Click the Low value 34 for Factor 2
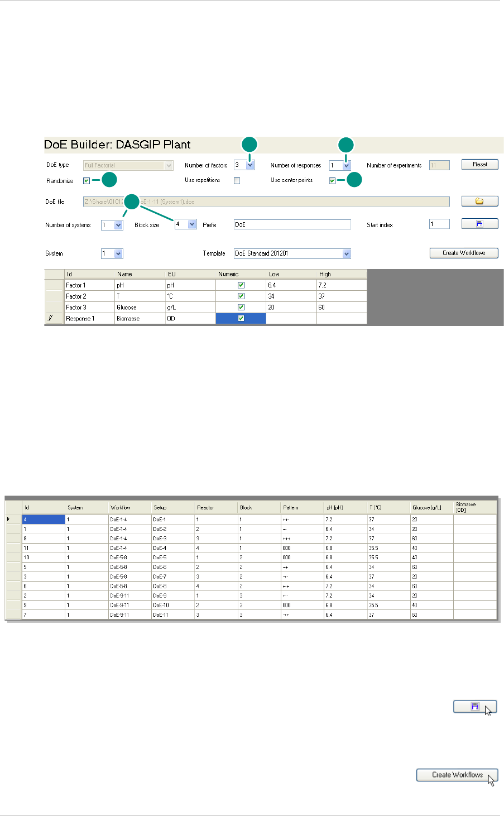The width and height of the screenshot is (504, 816). coord(291,296)
